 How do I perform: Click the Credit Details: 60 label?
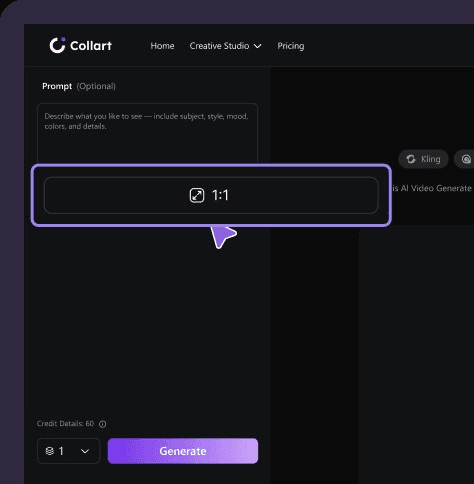pos(65,424)
